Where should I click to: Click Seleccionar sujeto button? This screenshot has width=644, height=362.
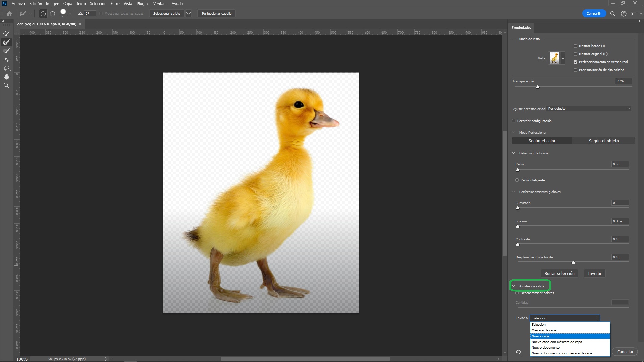coord(167,14)
